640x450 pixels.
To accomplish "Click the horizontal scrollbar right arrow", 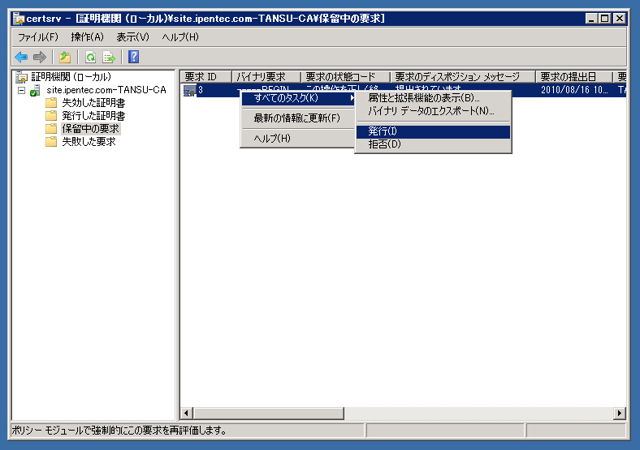I will [x=620, y=413].
